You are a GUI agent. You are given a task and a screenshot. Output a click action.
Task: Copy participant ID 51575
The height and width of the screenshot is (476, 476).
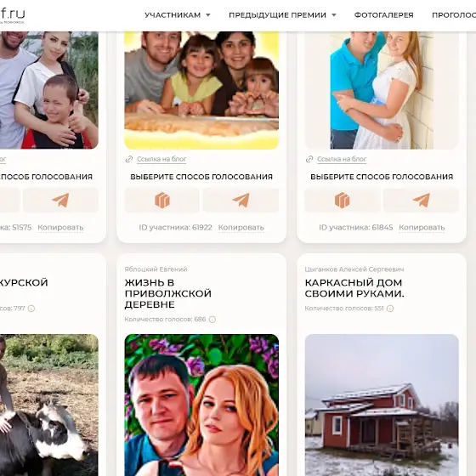pos(60,228)
